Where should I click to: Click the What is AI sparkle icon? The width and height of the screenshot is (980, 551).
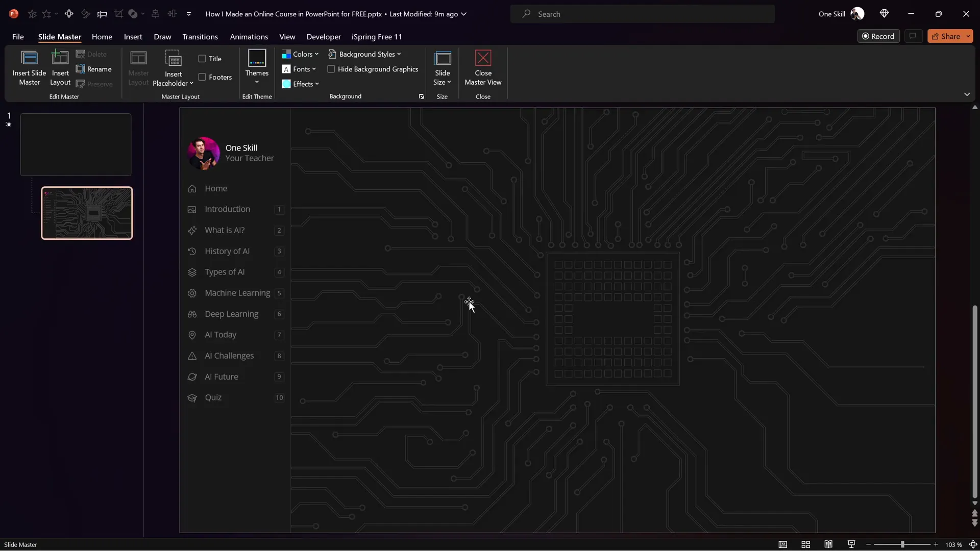point(192,231)
